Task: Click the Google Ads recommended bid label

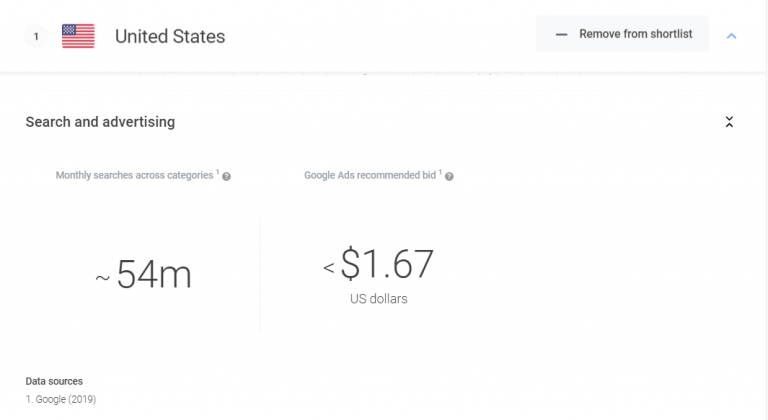Action: pyautogui.click(x=369, y=176)
